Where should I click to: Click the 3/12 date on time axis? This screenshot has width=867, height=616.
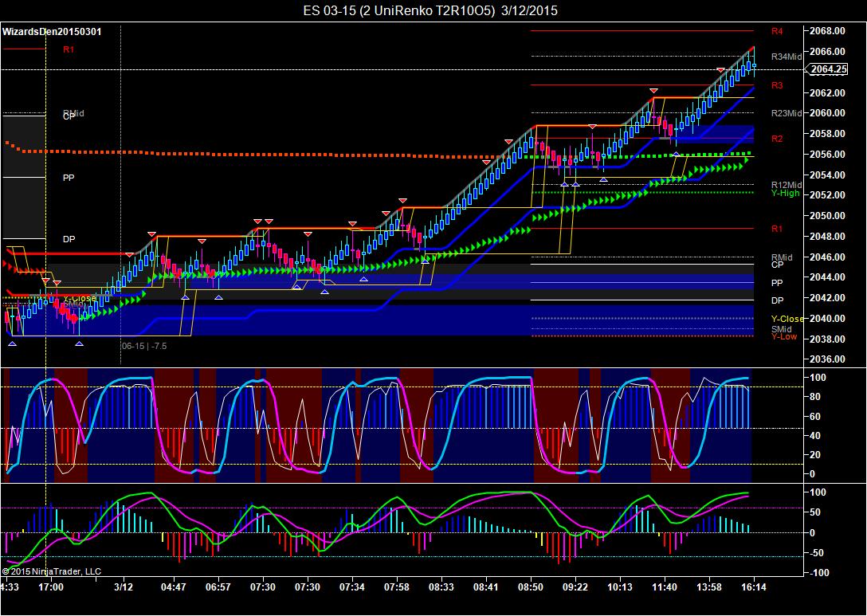(124, 587)
